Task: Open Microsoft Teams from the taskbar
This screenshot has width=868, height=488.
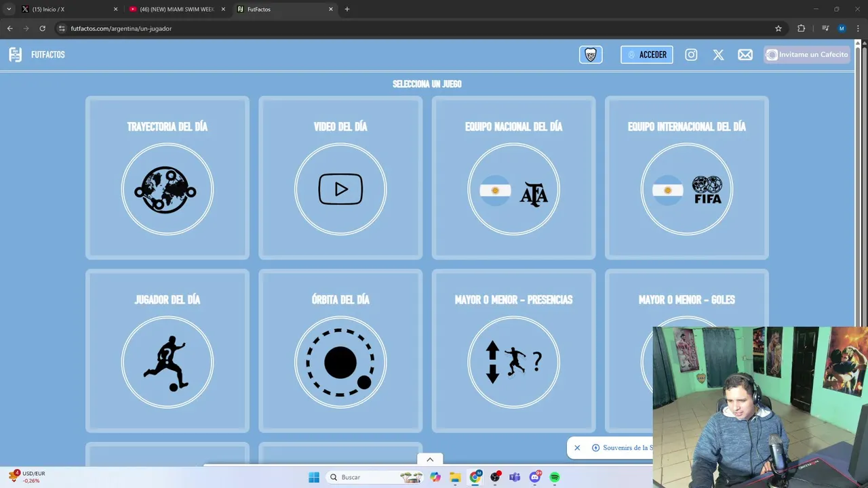Action: click(515, 477)
